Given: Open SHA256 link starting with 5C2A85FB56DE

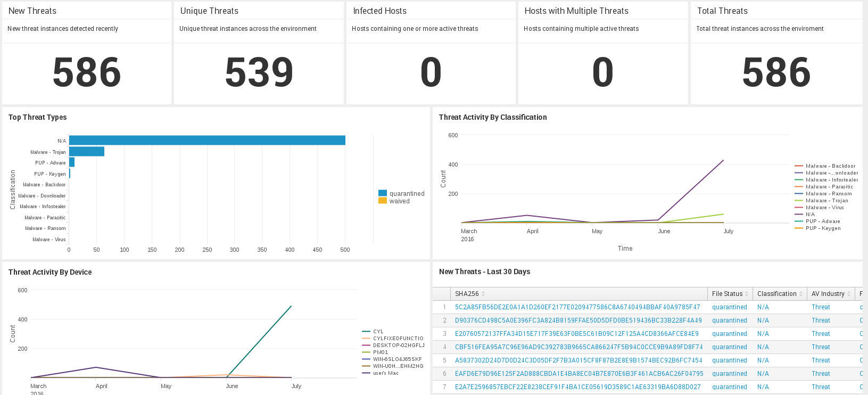Looking at the screenshot, I should tap(577, 307).
